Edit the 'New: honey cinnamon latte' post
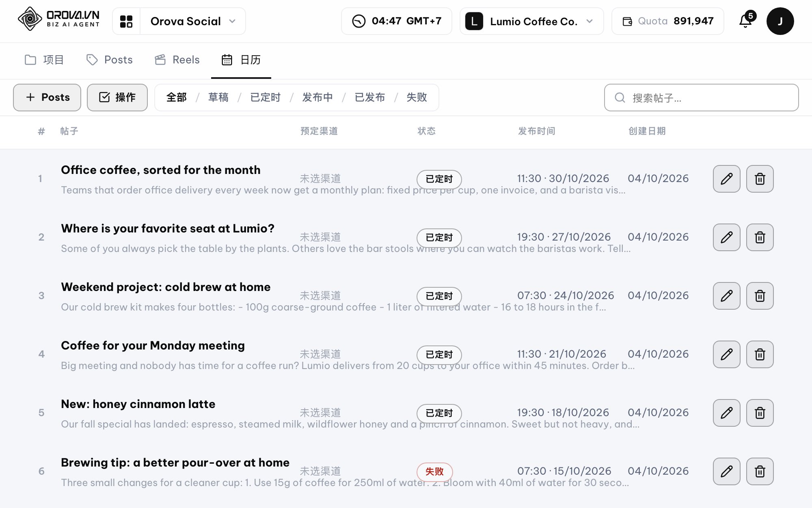Screen dimensions: 812x508 pos(727,413)
